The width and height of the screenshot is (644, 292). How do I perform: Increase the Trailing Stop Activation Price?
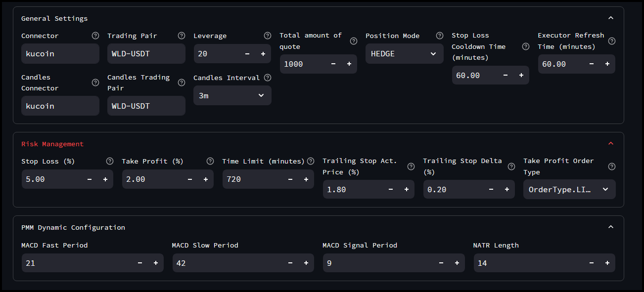(x=406, y=189)
